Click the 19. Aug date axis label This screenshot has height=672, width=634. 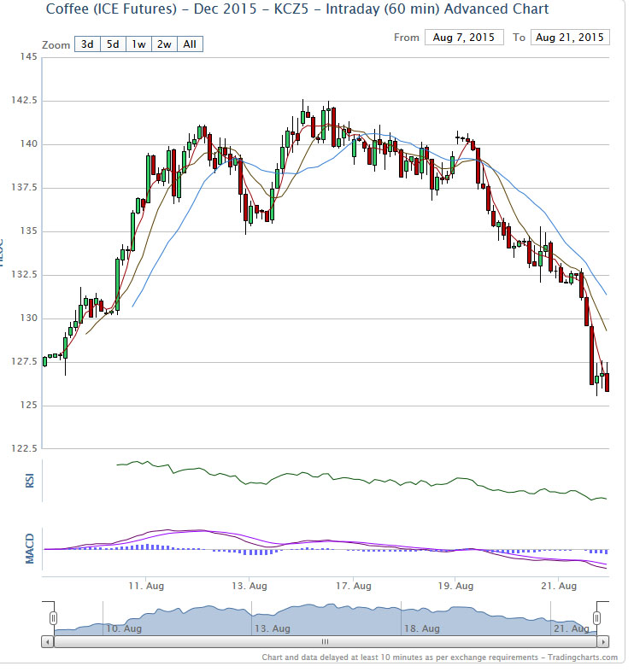(455, 586)
